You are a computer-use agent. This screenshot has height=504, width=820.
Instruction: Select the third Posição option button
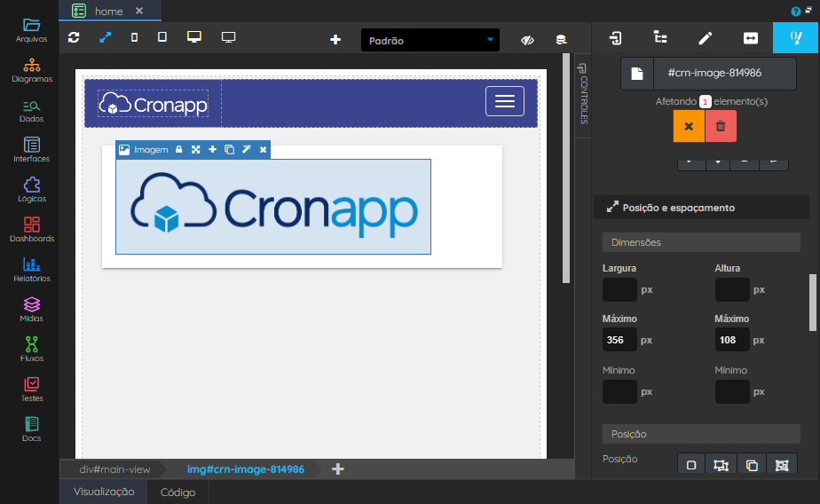[x=752, y=465]
